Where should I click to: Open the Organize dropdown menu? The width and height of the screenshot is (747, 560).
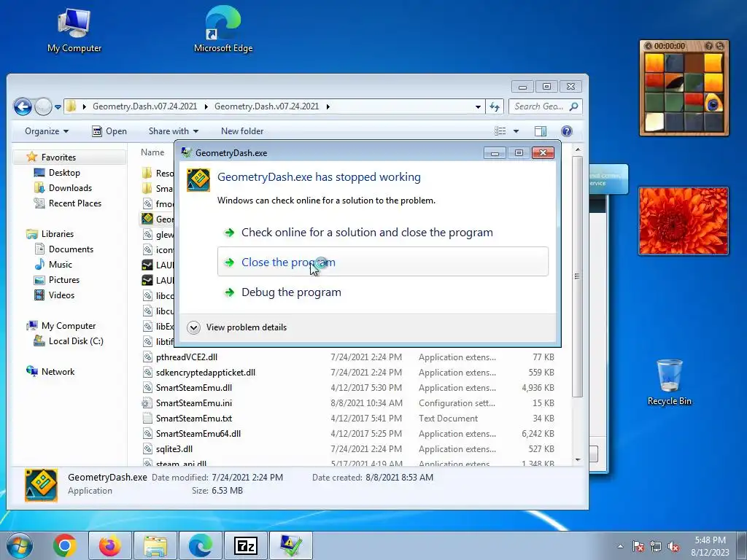tap(46, 131)
